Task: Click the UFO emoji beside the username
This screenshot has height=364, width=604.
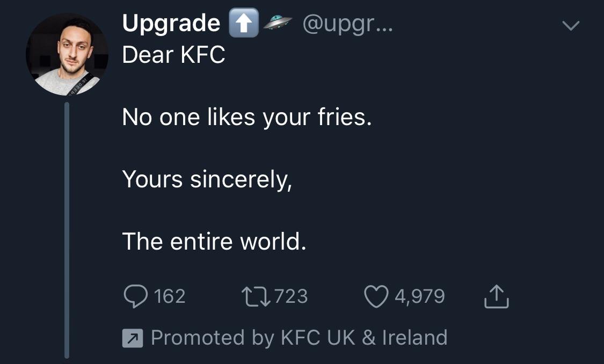Action: pos(279,23)
